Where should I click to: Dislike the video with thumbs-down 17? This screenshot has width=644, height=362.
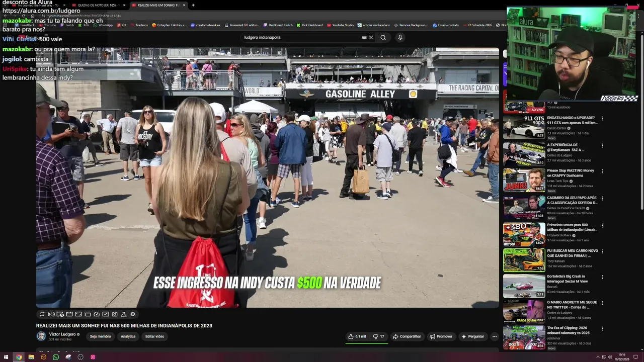(379, 336)
